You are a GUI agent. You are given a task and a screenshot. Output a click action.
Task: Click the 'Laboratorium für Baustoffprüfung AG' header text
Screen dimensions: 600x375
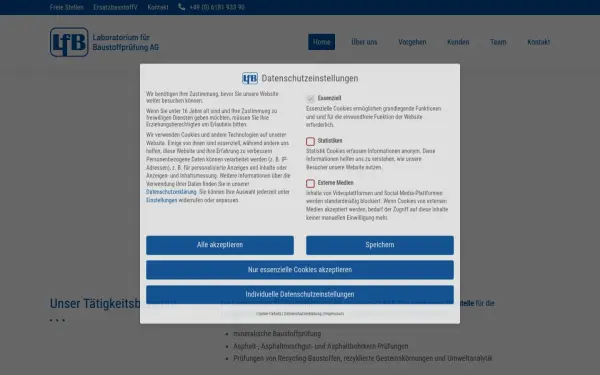(126, 42)
